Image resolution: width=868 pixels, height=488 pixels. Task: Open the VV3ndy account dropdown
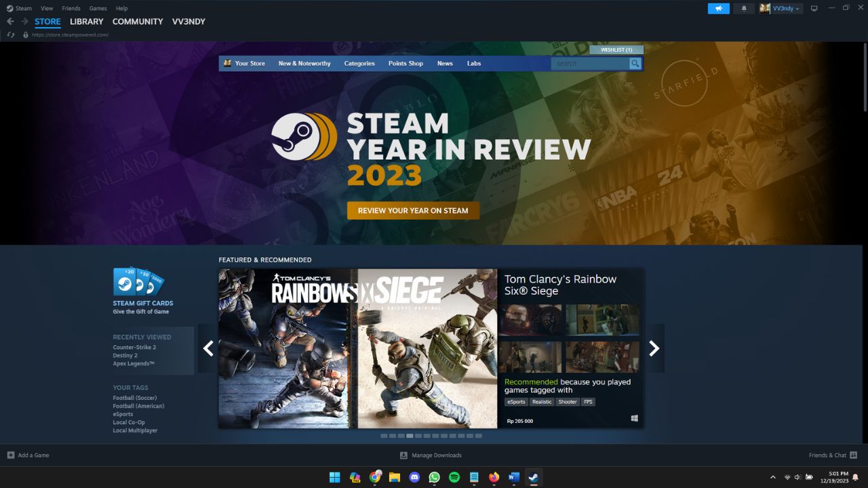point(781,8)
